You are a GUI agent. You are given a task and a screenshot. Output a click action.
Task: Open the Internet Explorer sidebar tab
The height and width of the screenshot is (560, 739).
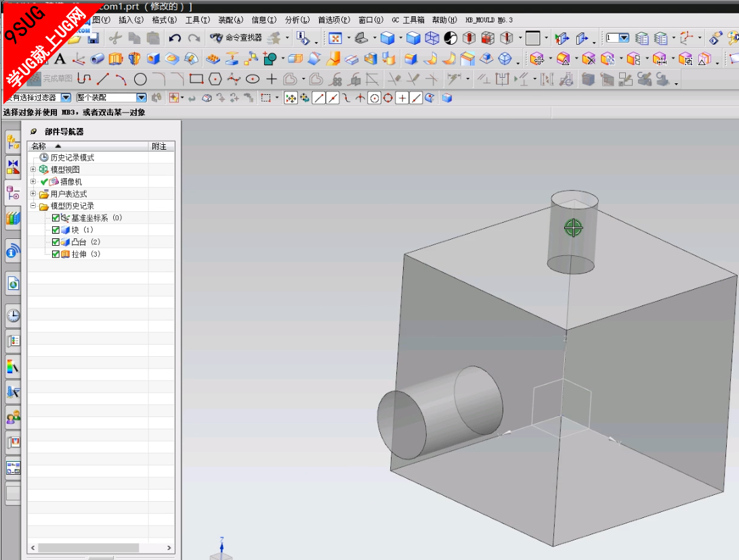coord(13,284)
